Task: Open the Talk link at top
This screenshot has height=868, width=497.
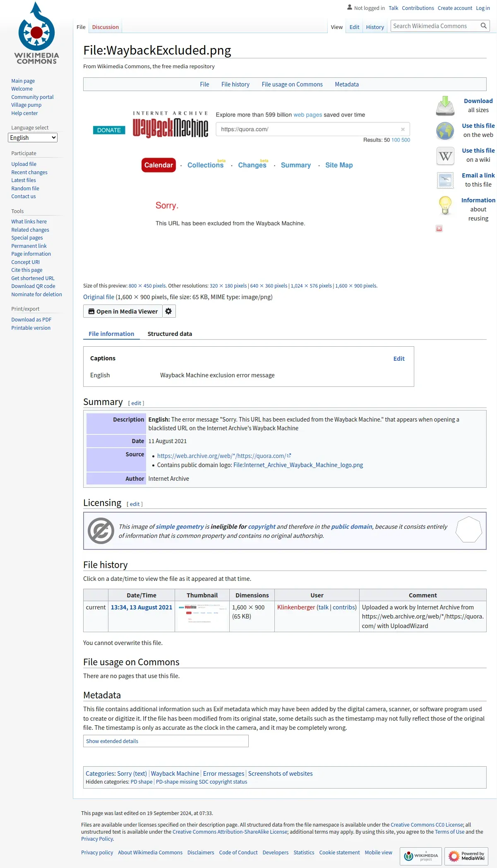Action: pyautogui.click(x=393, y=8)
